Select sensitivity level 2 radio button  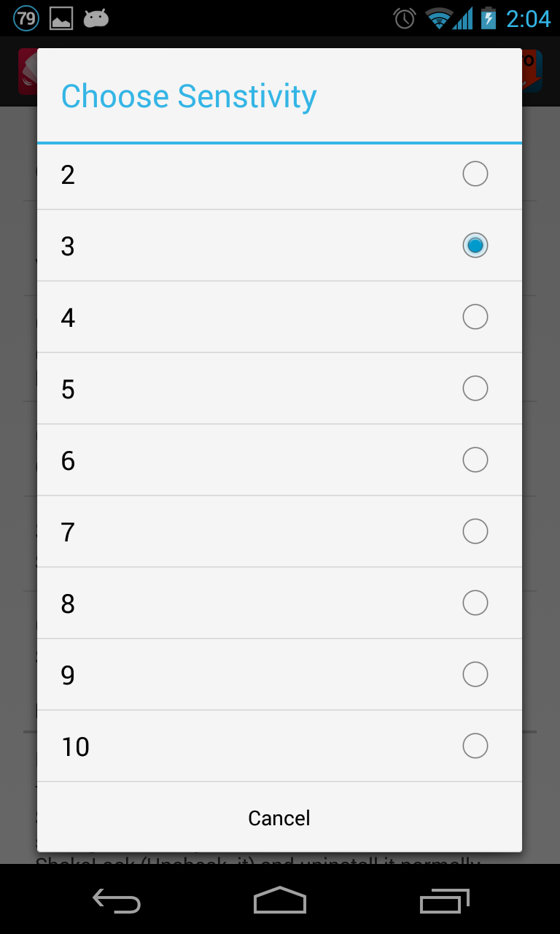pyautogui.click(x=475, y=174)
